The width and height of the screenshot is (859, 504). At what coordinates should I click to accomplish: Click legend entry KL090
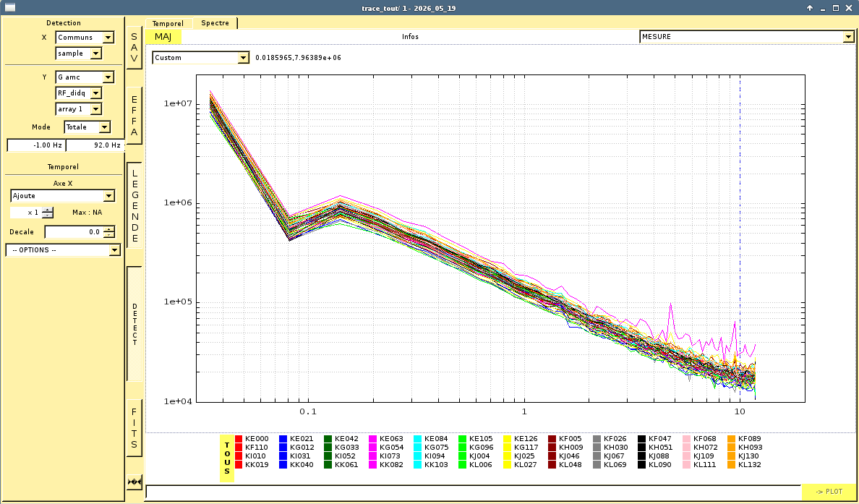(x=659, y=465)
